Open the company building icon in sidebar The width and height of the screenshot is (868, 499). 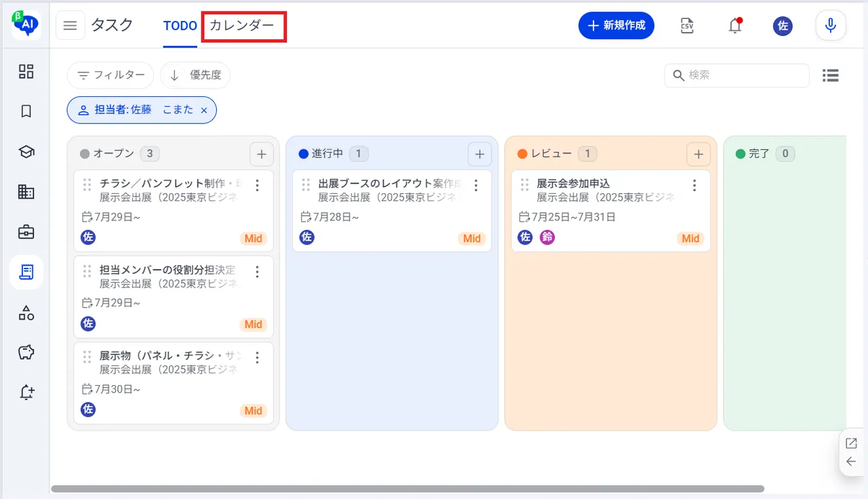pyautogui.click(x=26, y=192)
